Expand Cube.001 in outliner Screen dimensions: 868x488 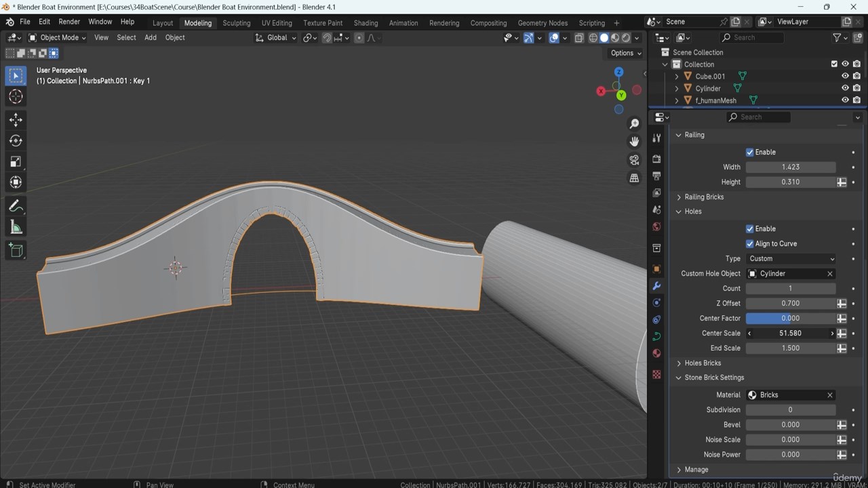677,77
